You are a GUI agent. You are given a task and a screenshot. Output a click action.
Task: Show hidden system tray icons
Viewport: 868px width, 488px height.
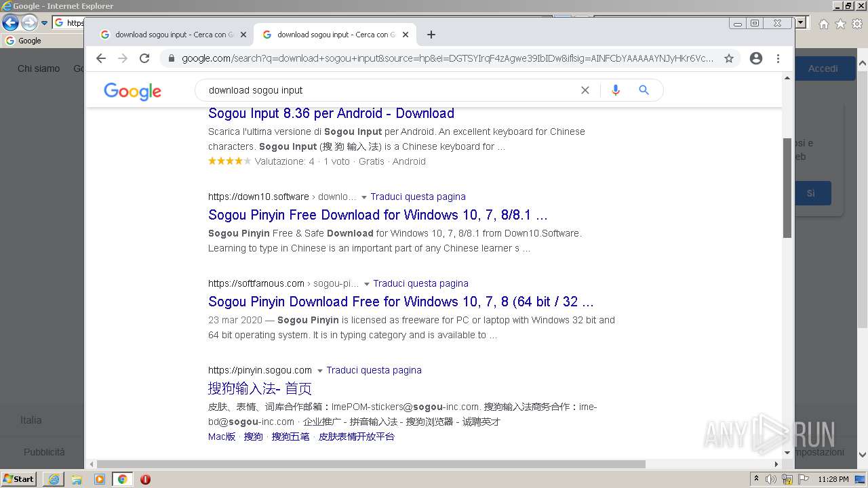pos(756,479)
